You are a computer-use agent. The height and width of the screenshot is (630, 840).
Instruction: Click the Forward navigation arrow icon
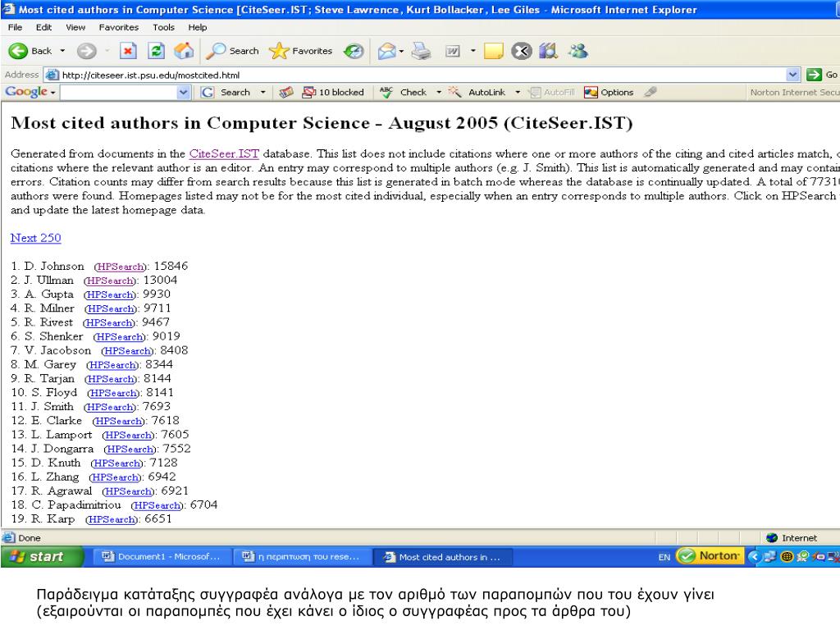pyautogui.click(x=86, y=51)
